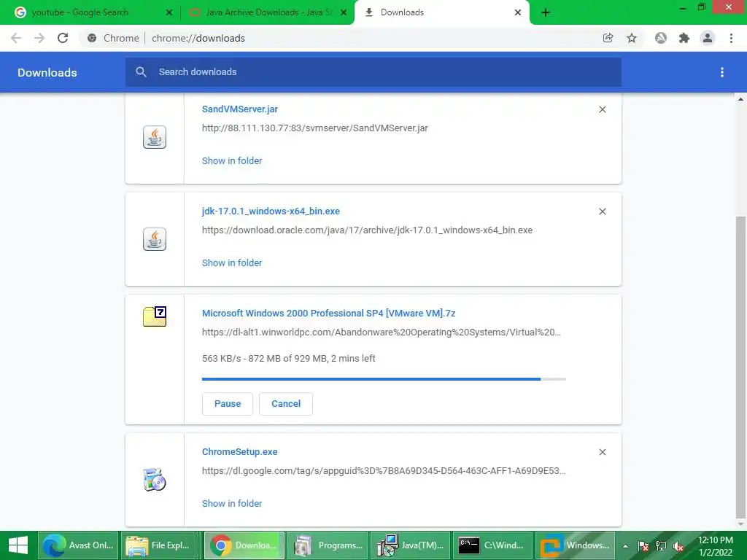The width and height of the screenshot is (747, 560).
Task: Switch to the C:\Wind... command prompt
Action: pos(492,545)
